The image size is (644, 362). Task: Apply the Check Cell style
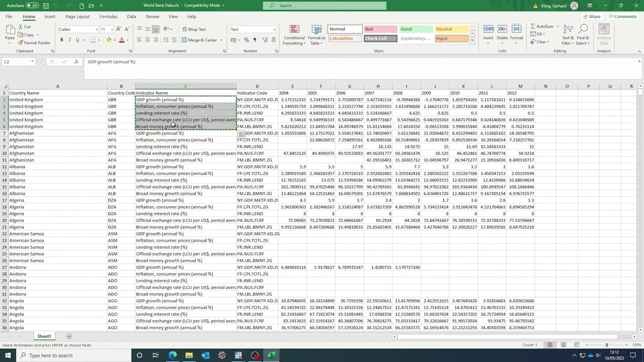click(380, 39)
